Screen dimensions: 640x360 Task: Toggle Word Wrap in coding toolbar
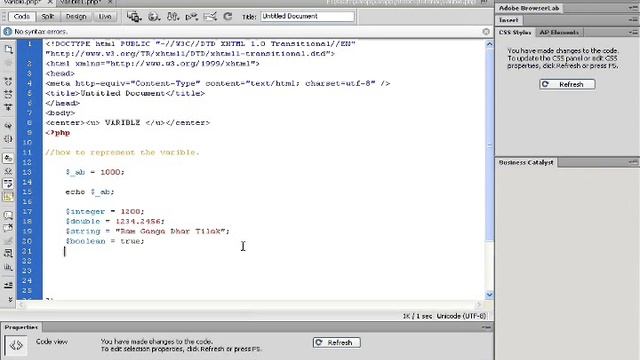click(x=8, y=184)
